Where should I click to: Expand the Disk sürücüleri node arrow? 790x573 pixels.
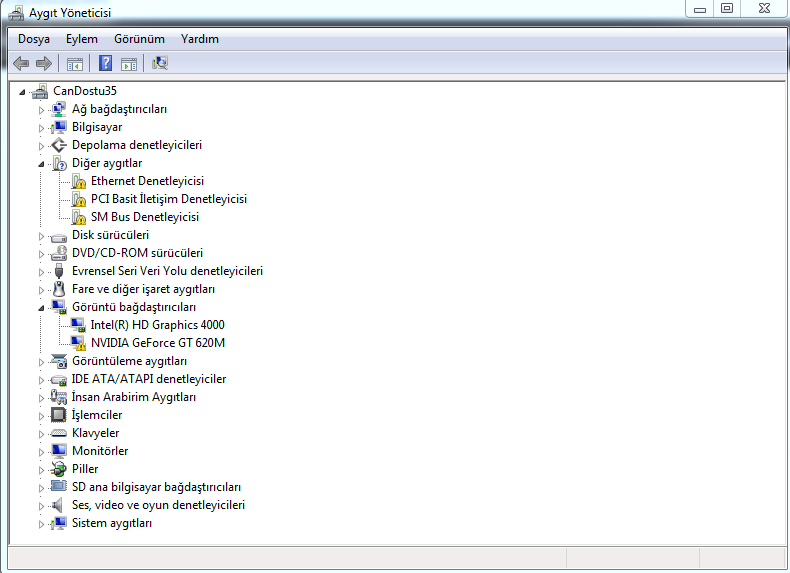41,236
